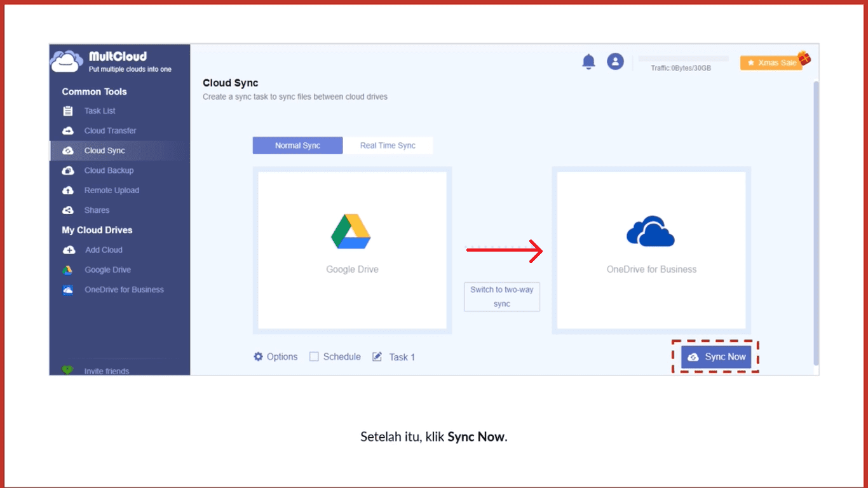Viewport: 868px width, 488px height.
Task: Click the page vertical scrollbar
Action: click(816, 222)
